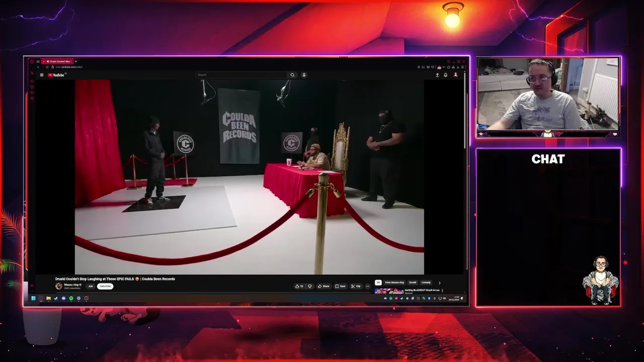This screenshot has height=362, width=644.
Task: Select the From Mauuu vlog chip
Action: point(394,283)
